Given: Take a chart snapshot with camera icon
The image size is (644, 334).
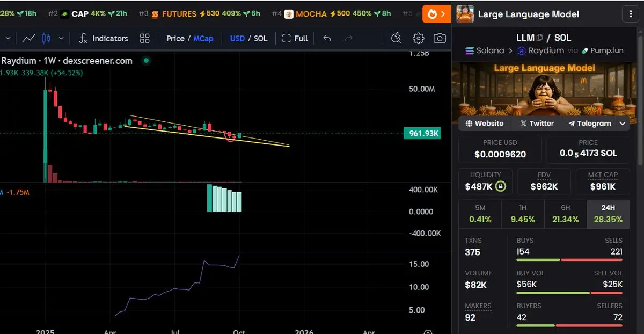Looking at the screenshot, I should 440,38.
